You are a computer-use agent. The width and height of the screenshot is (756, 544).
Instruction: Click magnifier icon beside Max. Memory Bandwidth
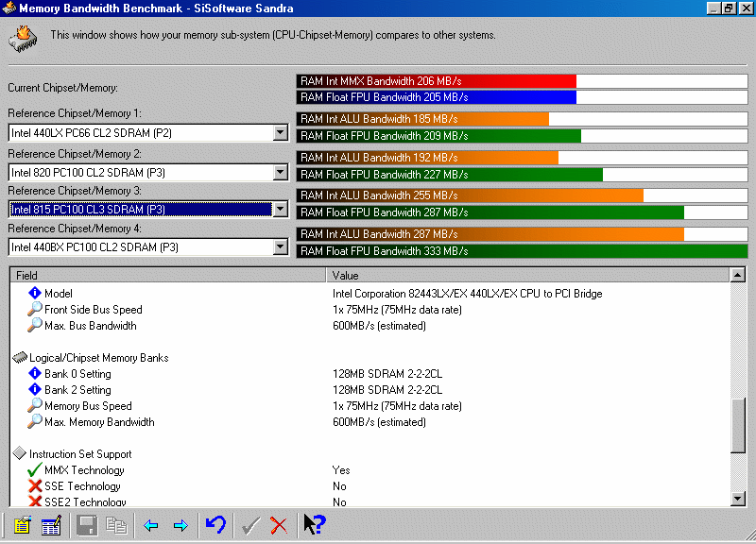click(35, 421)
